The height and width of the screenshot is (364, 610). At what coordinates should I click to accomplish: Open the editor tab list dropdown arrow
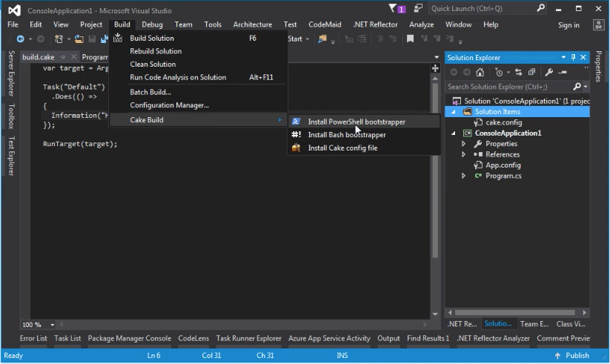point(437,57)
